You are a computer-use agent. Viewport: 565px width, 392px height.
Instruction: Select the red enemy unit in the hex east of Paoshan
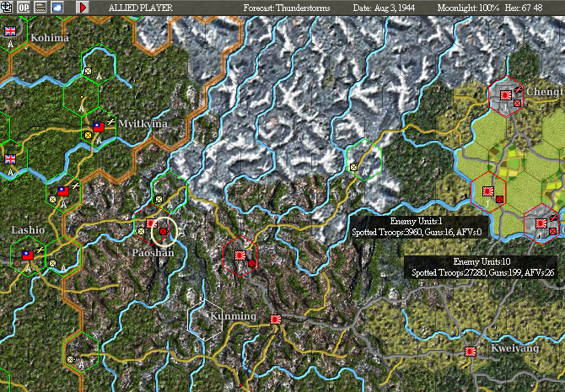tap(252, 264)
